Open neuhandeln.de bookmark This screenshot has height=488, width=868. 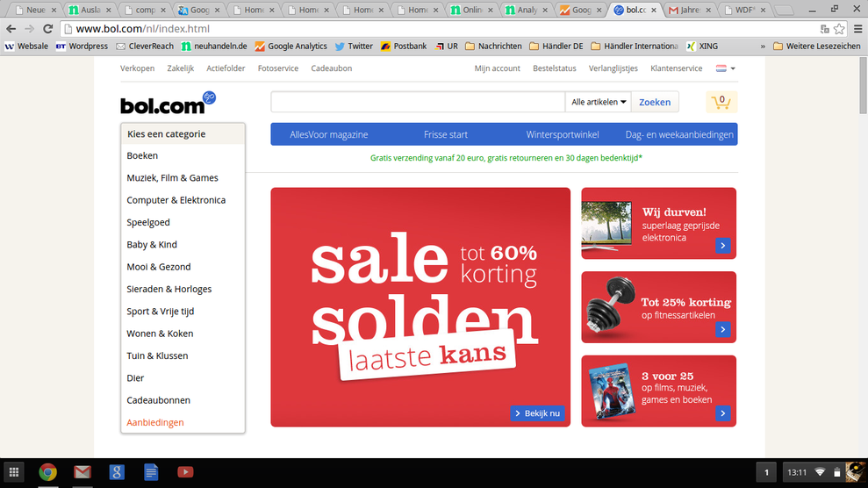pyautogui.click(x=214, y=47)
